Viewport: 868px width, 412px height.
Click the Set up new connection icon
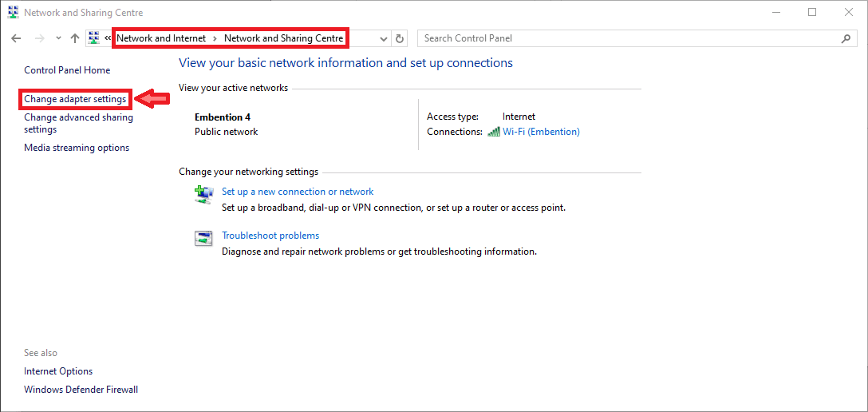pos(203,194)
